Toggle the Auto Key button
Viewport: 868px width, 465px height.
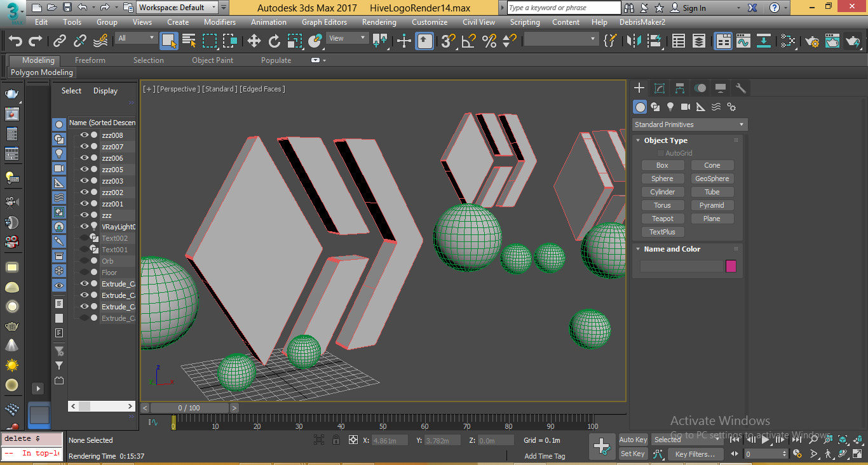click(x=633, y=440)
